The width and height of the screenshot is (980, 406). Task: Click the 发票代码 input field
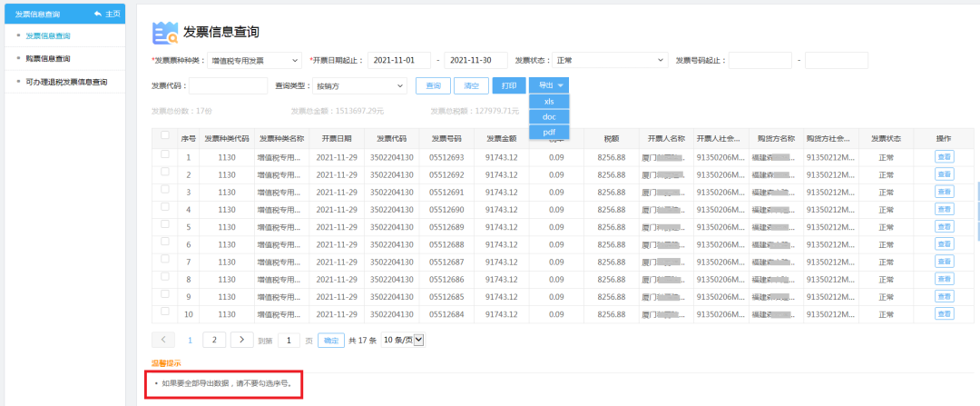pos(228,85)
